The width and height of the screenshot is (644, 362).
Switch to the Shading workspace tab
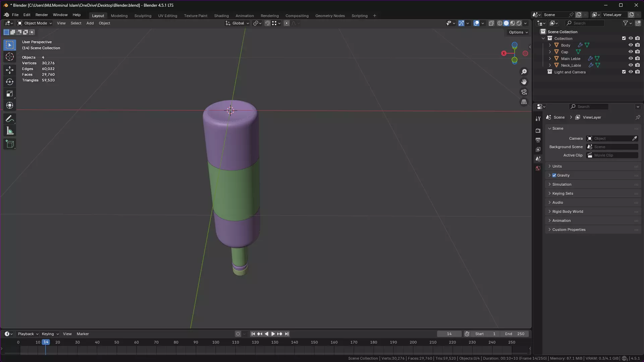pos(221,16)
